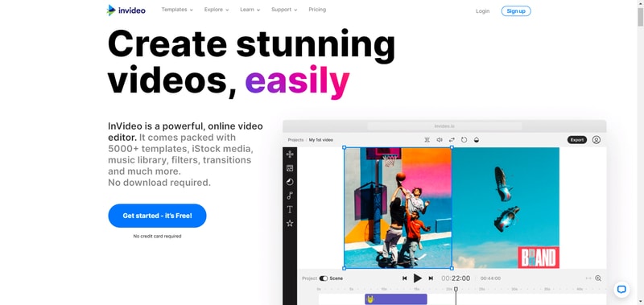Select the move tool in editor sidebar
Image resolution: width=644 pixels, height=305 pixels.
[290, 154]
